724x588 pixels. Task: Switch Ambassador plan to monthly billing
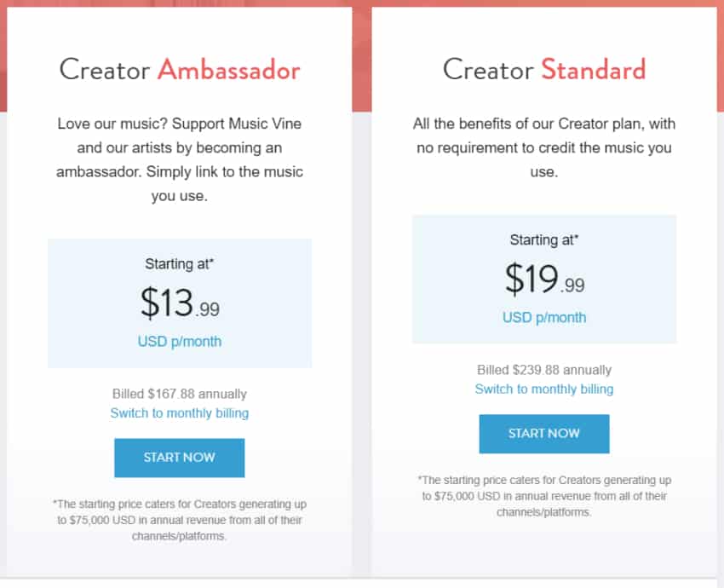(180, 413)
